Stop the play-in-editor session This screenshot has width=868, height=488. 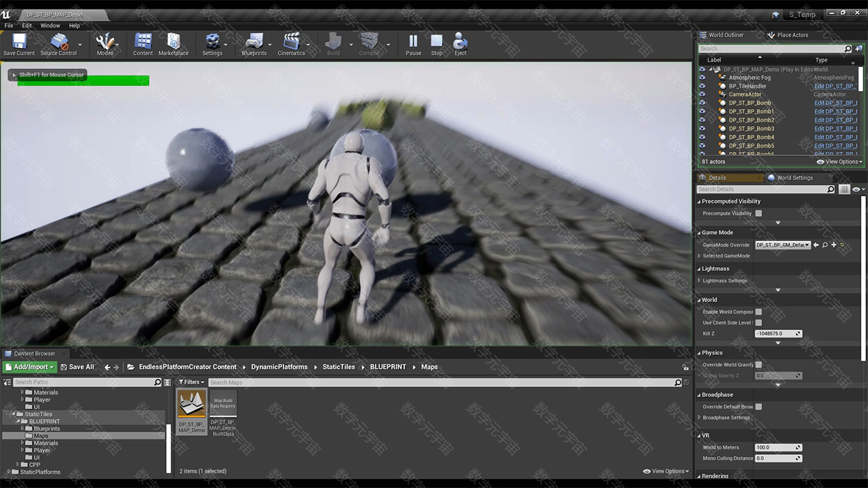(437, 45)
